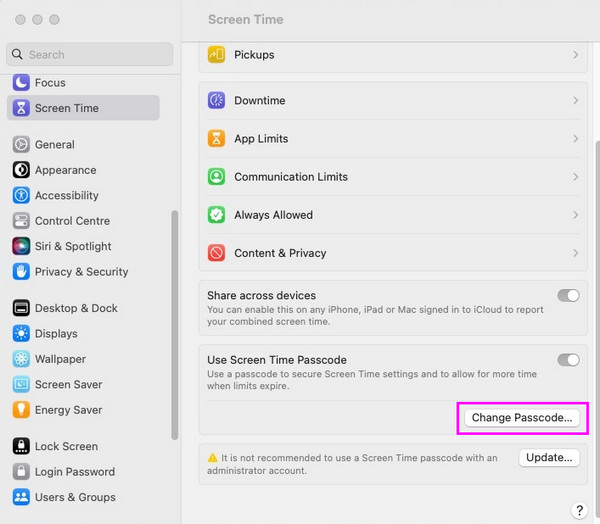Screen dimensions: 600x524
Task: Open Always Allowed chevron arrow
Action: [576, 215]
